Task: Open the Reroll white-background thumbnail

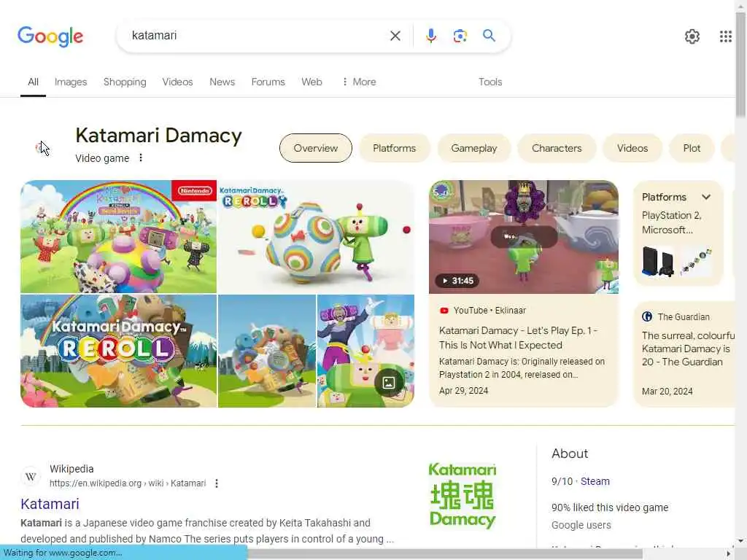Action: (317, 236)
